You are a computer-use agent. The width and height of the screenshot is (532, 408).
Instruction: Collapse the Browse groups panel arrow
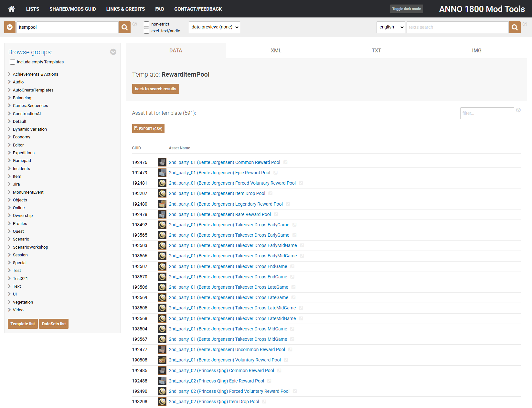[113, 52]
